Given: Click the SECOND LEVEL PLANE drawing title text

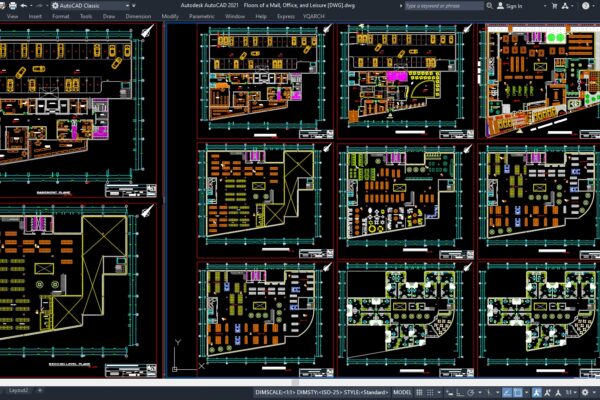Looking at the screenshot, I should click(x=69, y=365).
